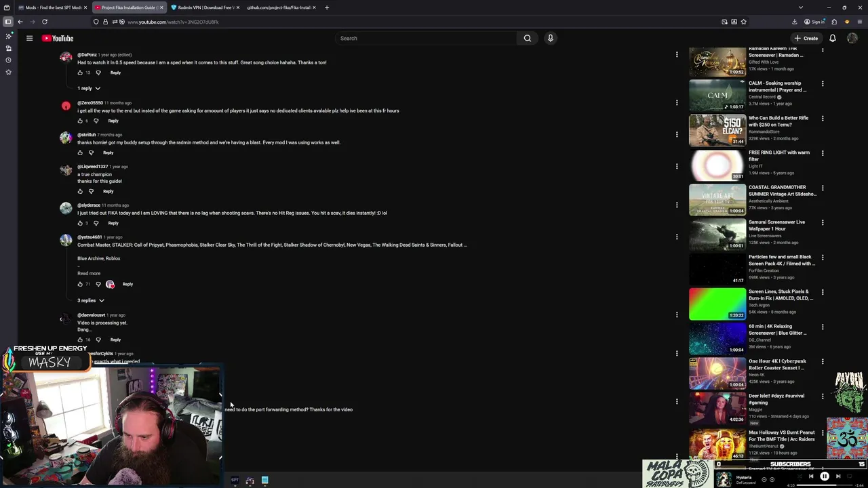868x488 pixels.
Task: Seek on the Hysteria track progress bar
Action: click(x=825, y=485)
